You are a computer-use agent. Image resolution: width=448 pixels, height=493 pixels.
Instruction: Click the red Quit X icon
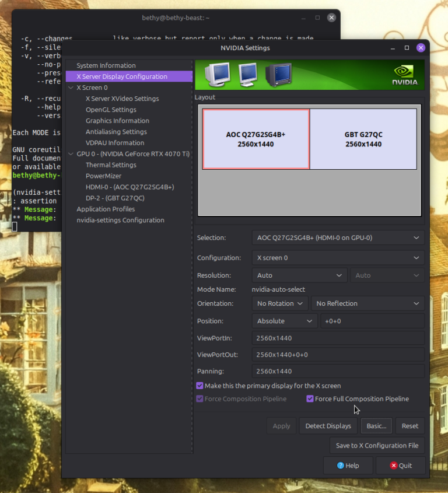[x=393, y=466]
